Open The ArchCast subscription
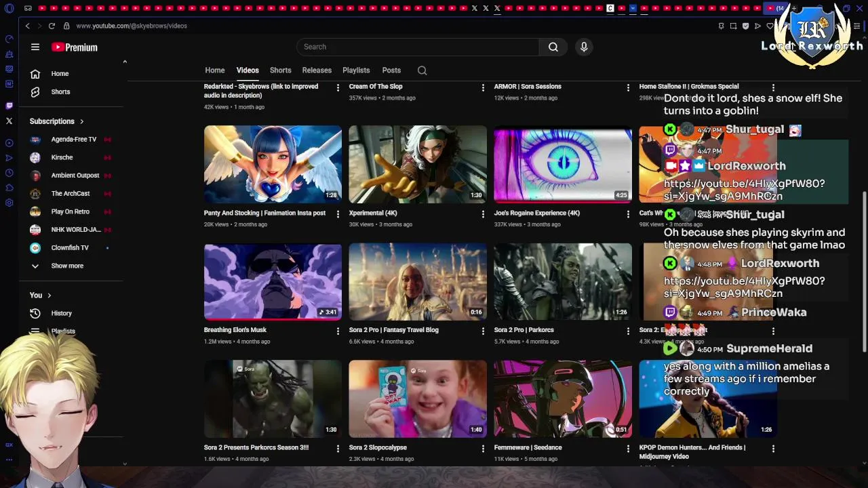Screen dimensions: 868x488 (71, 194)
